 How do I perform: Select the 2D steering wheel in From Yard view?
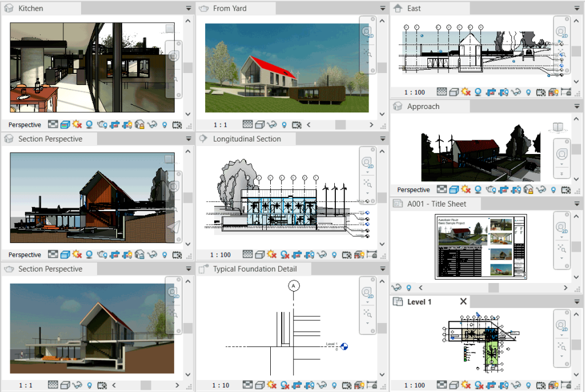pyautogui.click(x=366, y=31)
